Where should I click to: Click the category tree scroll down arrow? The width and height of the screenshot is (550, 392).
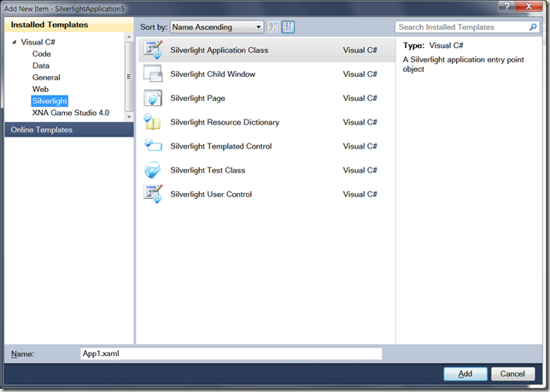(129, 117)
